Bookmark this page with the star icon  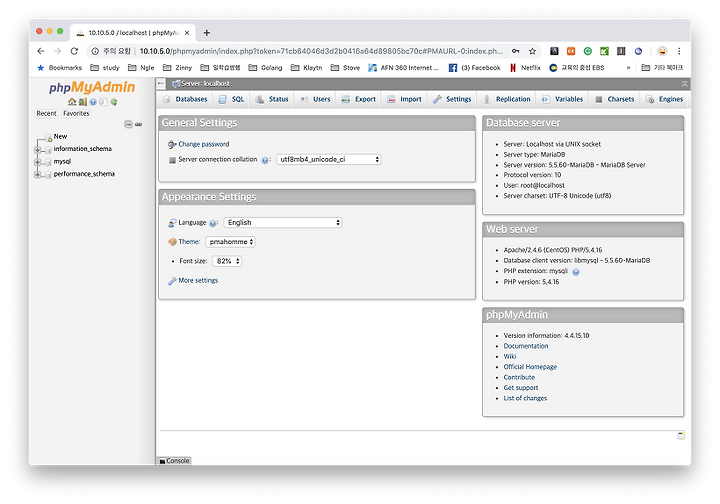pos(532,51)
